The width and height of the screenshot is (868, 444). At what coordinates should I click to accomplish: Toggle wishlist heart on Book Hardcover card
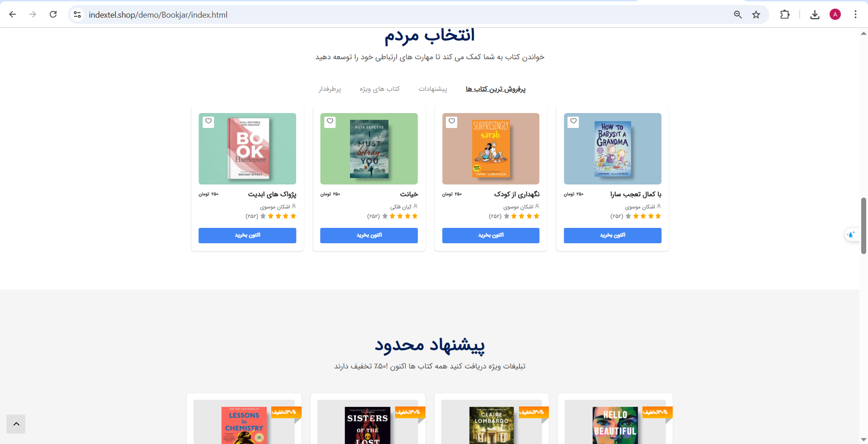coord(208,122)
